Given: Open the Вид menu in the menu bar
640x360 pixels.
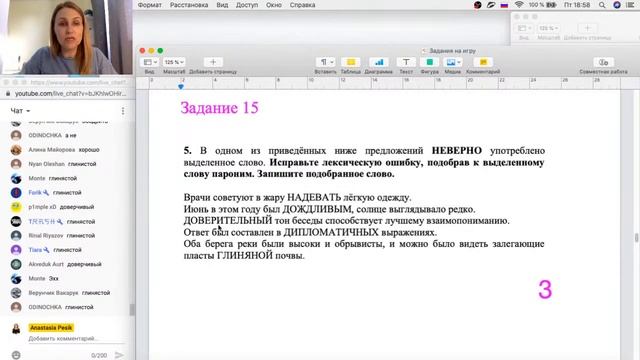Looking at the screenshot, I should coord(222,5).
